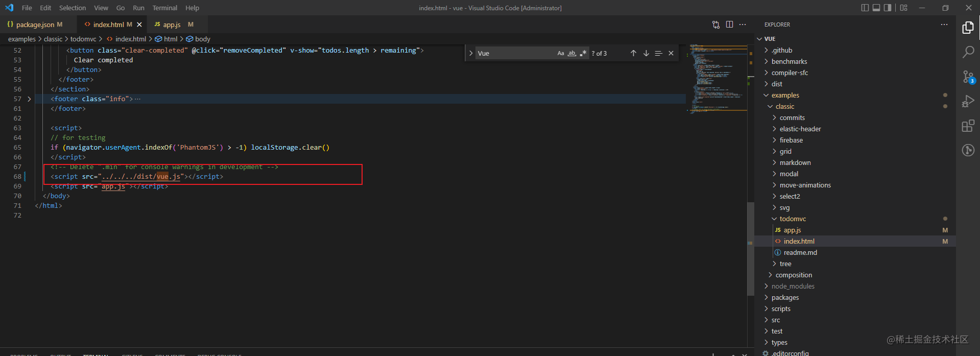The height and width of the screenshot is (356, 980).
Task: Expand the benchmarks folder
Action: pos(855,61)
